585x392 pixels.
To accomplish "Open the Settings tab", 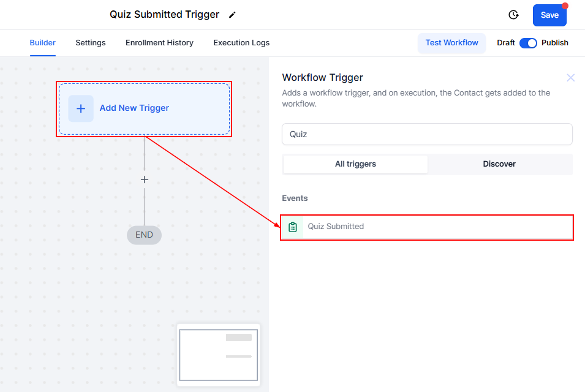I will click(x=91, y=43).
